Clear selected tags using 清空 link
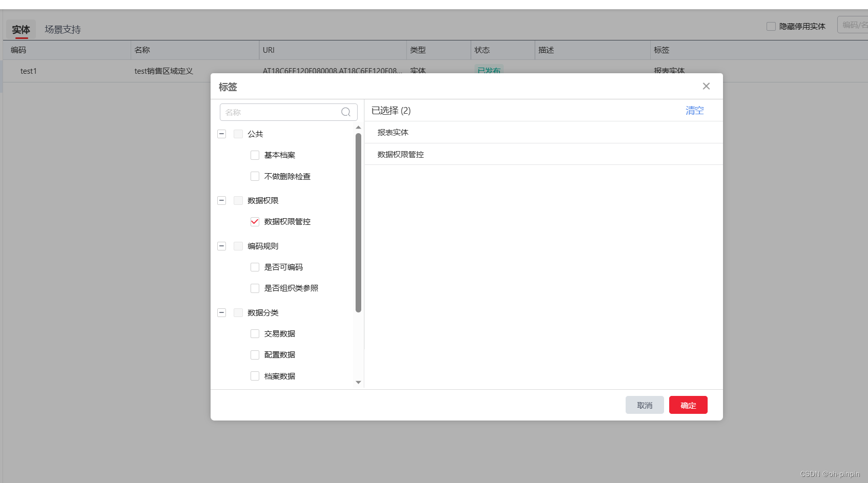Screen dimensions: 868x483 point(694,110)
